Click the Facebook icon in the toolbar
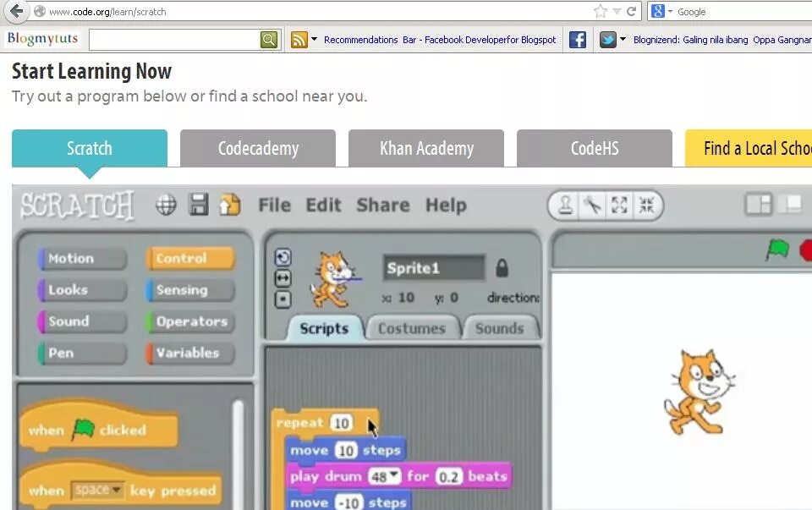The image size is (812, 510). (578, 40)
